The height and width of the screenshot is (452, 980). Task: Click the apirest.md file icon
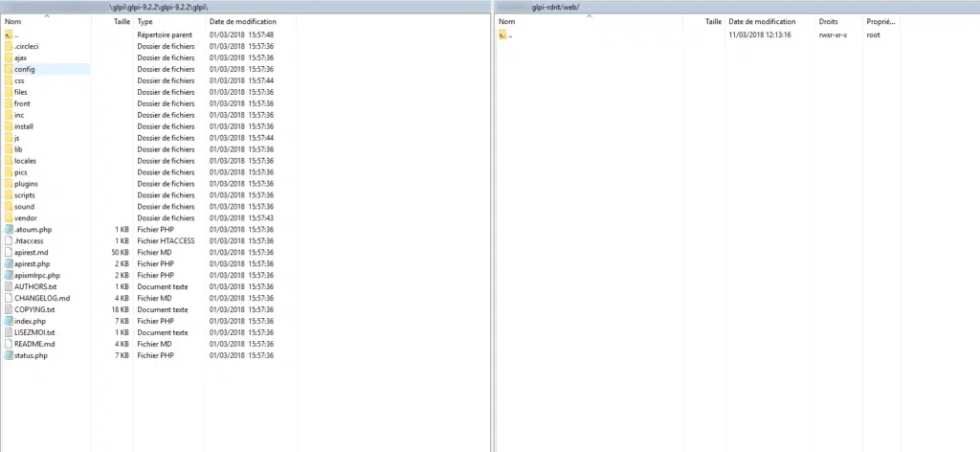(8, 253)
